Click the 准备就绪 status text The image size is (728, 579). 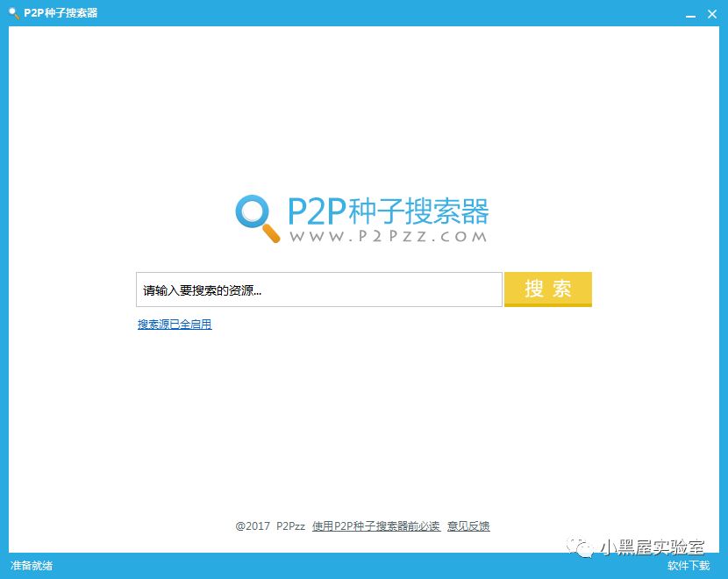point(32,565)
